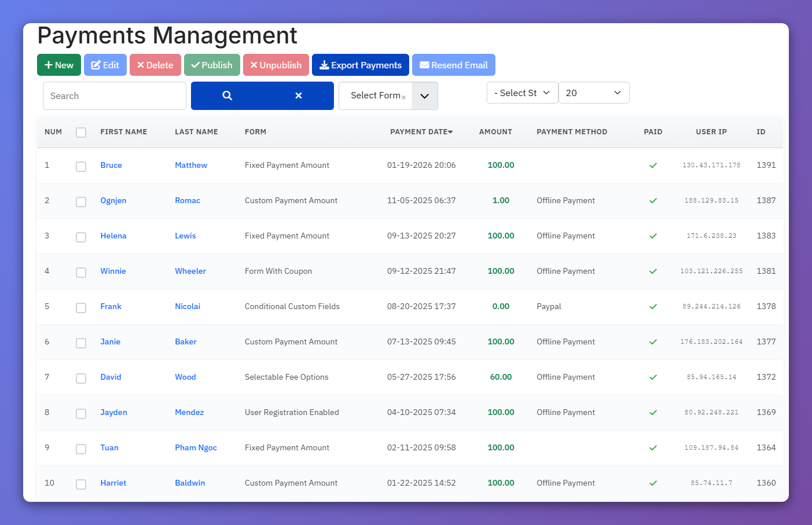This screenshot has width=812, height=525.
Task: Select the checkbox for Frank Nicolai row
Action: [81, 307]
